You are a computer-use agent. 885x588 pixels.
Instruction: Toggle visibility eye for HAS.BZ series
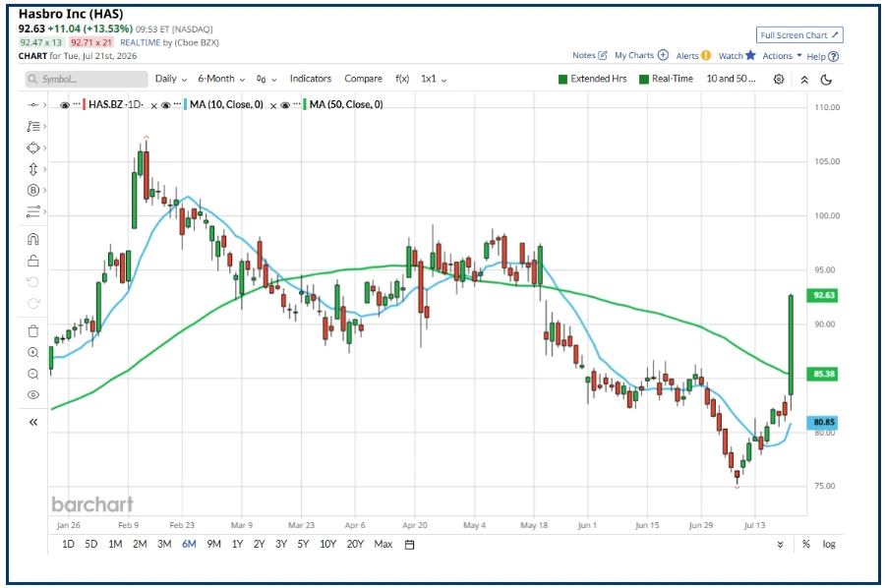(65, 105)
